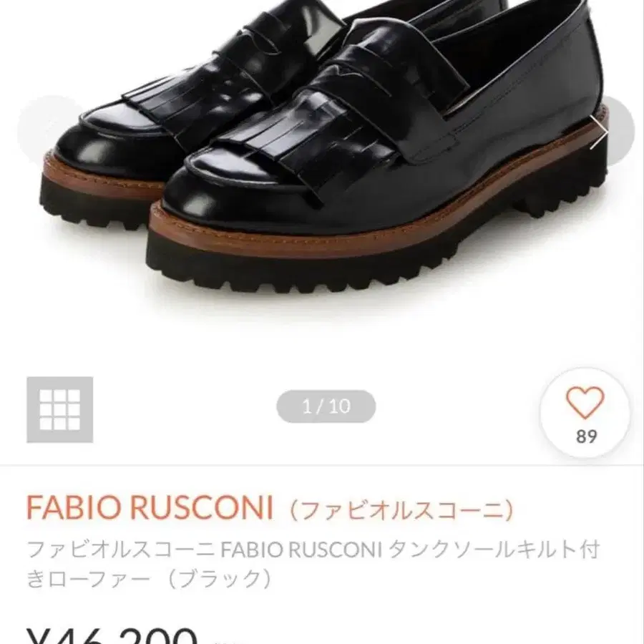Open the grid thumbnail view icon
The height and width of the screenshot is (644, 644).
[x=60, y=409]
